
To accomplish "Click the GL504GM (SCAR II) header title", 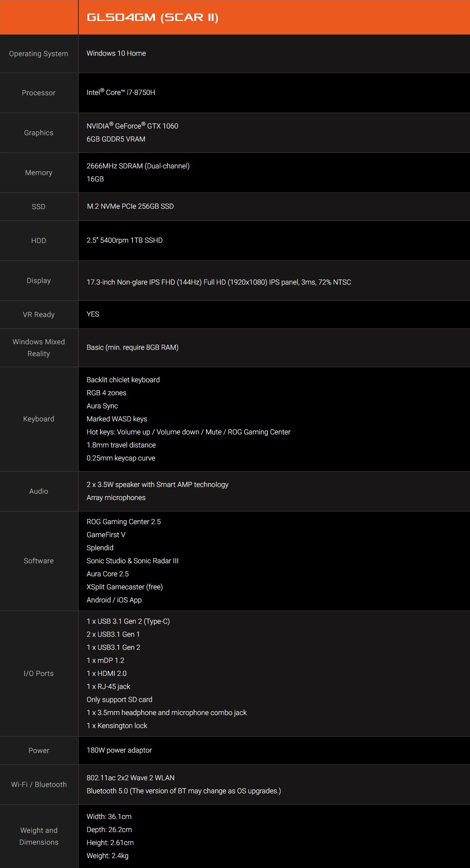I will pyautogui.click(x=152, y=17).
